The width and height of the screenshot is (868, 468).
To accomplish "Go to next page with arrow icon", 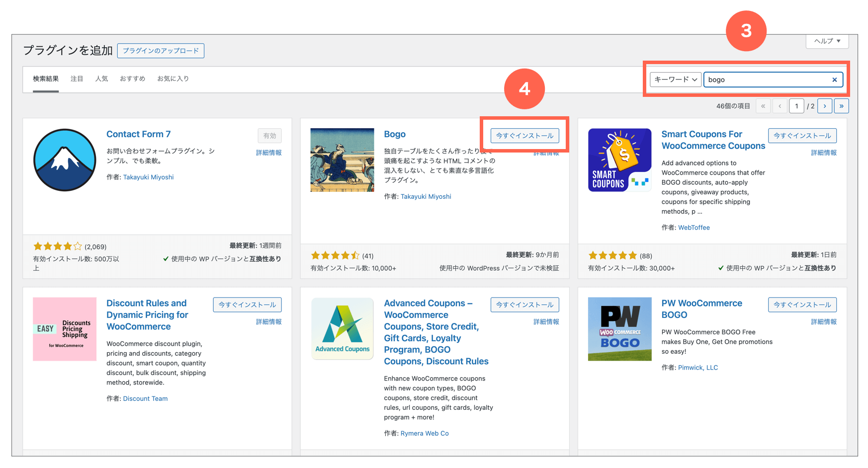I will click(825, 106).
